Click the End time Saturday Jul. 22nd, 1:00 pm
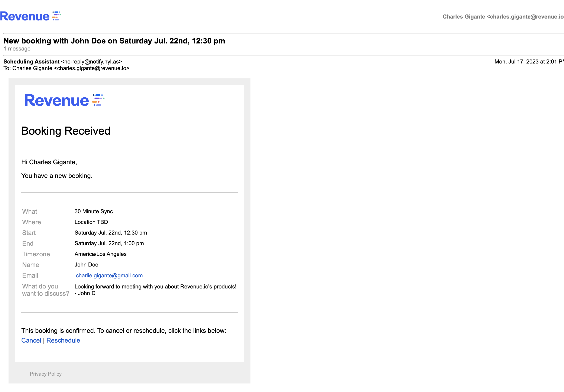The width and height of the screenshot is (564, 392). (109, 243)
